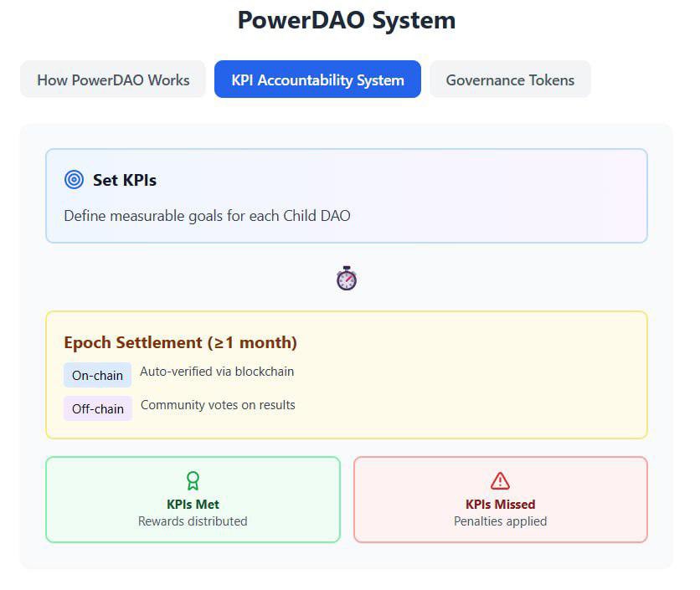
Task: Click the award ribbon icon above KPIs Met
Action: [193, 481]
